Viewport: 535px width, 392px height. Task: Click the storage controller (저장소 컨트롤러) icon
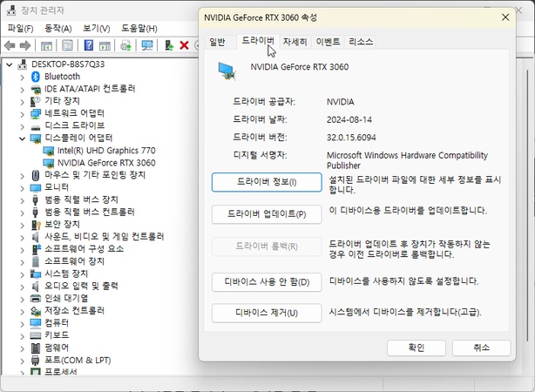pyautogui.click(x=36, y=311)
